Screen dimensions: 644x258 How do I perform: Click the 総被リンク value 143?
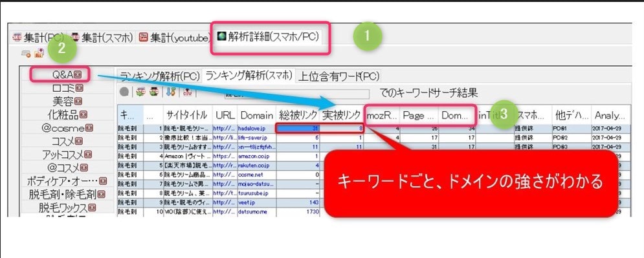click(298, 202)
